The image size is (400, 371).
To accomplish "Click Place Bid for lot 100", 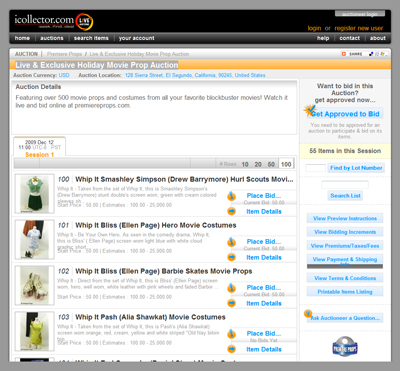I will tap(264, 196).
